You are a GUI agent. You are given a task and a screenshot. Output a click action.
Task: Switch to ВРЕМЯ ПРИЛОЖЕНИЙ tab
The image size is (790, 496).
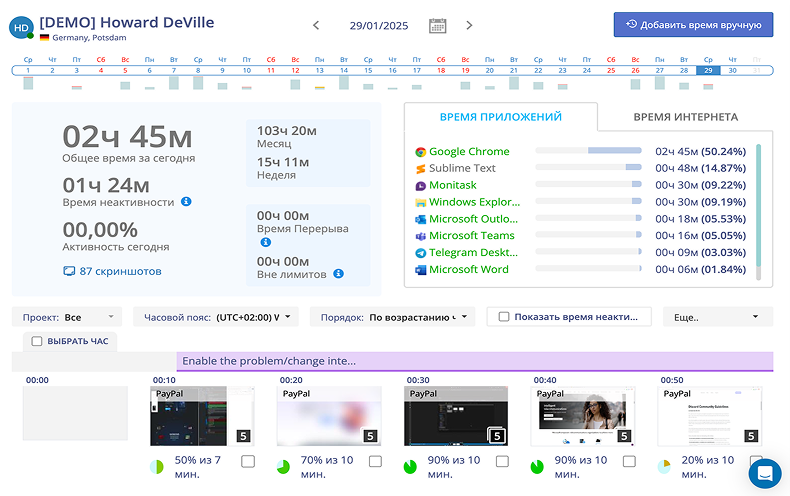click(x=501, y=117)
